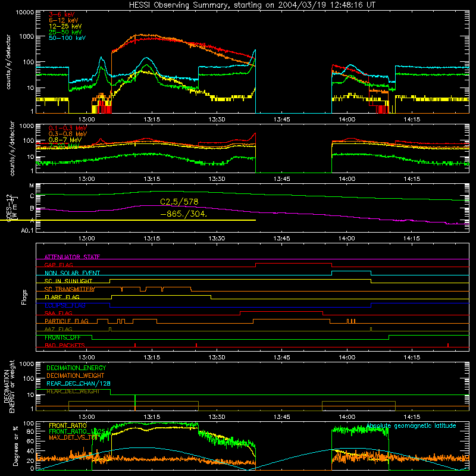Click the 'FLARE_FLAG' label
Image resolution: width=476 pixels, height=476 pixels.
(x=62, y=297)
